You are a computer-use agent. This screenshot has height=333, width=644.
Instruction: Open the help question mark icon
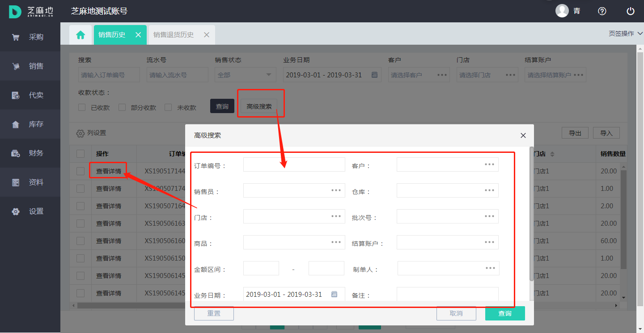[x=602, y=11]
